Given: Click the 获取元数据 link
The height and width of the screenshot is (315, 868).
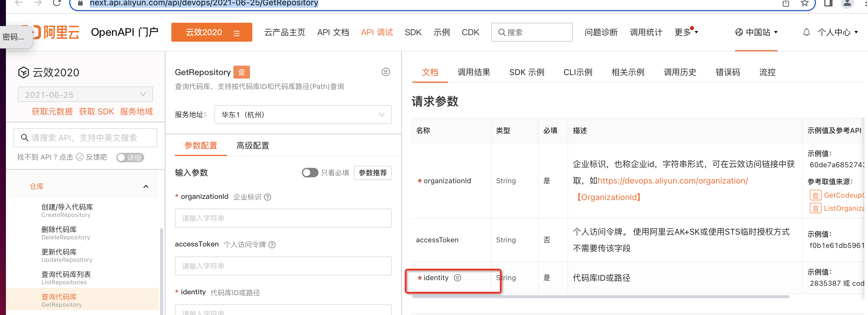Looking at the screenshot, I should 52,111.
